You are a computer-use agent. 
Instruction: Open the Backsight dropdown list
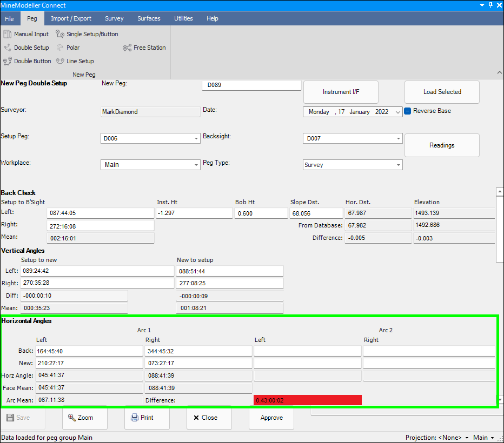click(x=398, y=139)
